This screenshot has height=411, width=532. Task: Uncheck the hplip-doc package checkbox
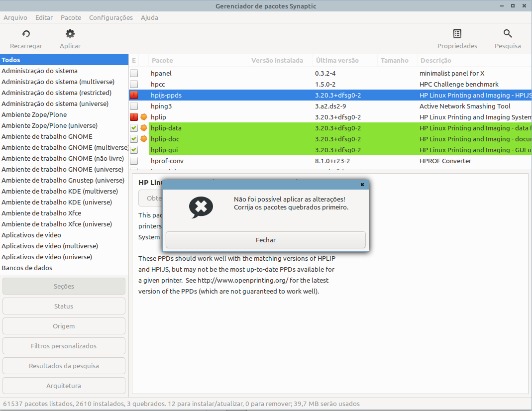[x=134, y=139]
